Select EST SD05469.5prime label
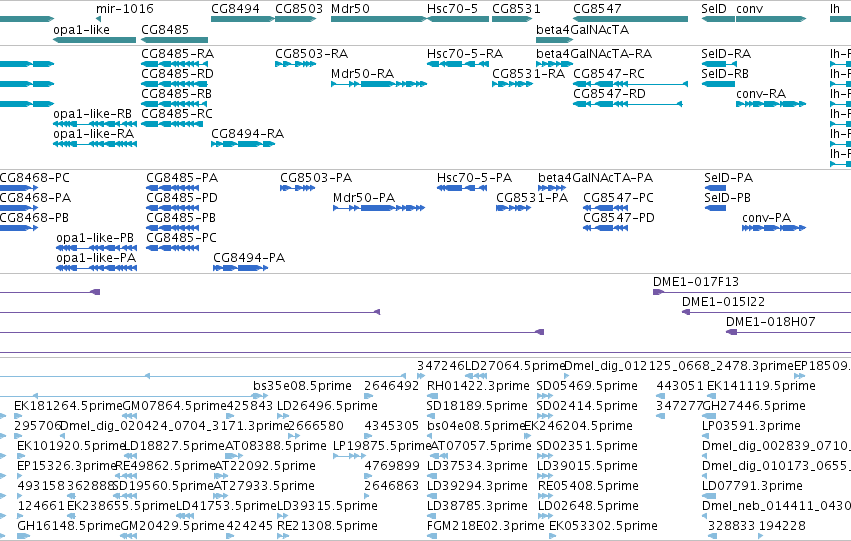 [x=587, y=386]
